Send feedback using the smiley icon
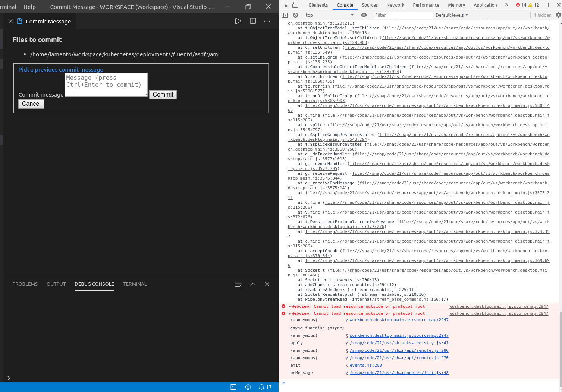 point(248,387)
